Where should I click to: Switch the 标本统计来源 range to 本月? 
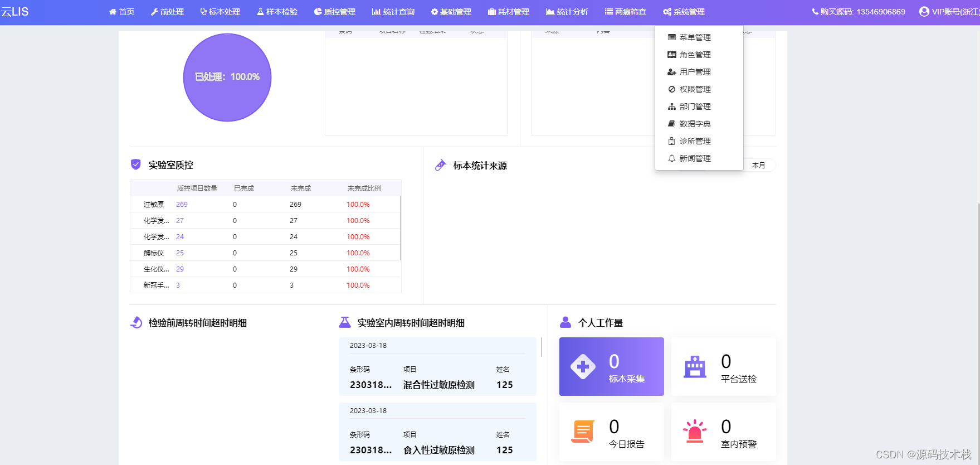click(758, 166)
